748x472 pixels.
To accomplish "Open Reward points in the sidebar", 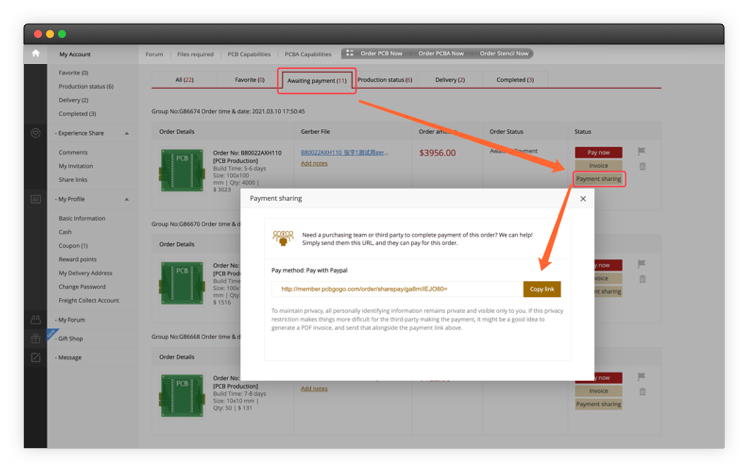I will pos(77,259).
